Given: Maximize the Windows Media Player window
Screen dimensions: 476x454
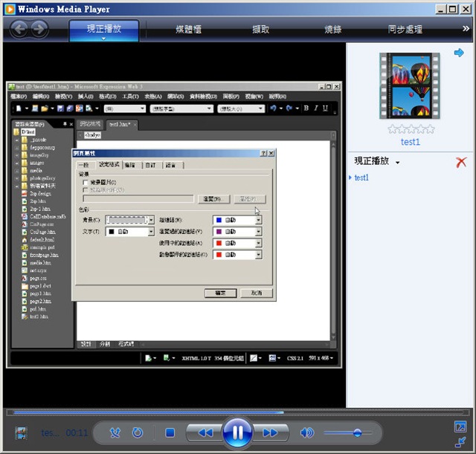Looking at the screenshot, I should tap(453, 10).
